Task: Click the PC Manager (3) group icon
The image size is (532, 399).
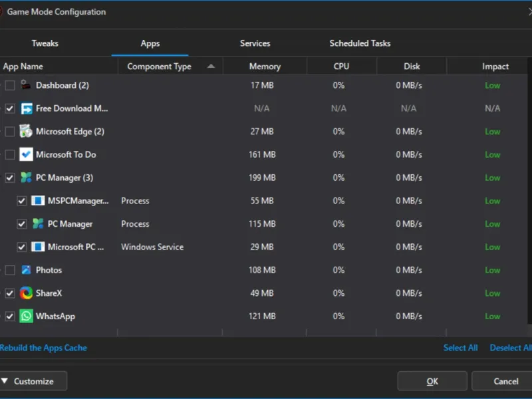Action: (26, 178)
